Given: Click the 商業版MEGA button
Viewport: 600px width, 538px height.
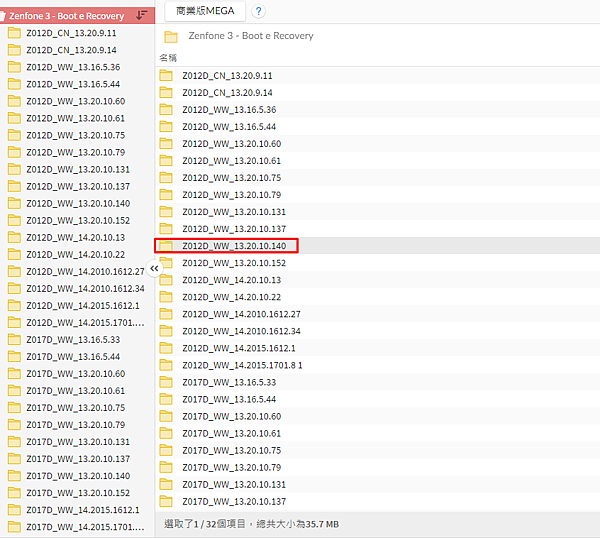Looking at the screenshot, I should pos(205,11).
